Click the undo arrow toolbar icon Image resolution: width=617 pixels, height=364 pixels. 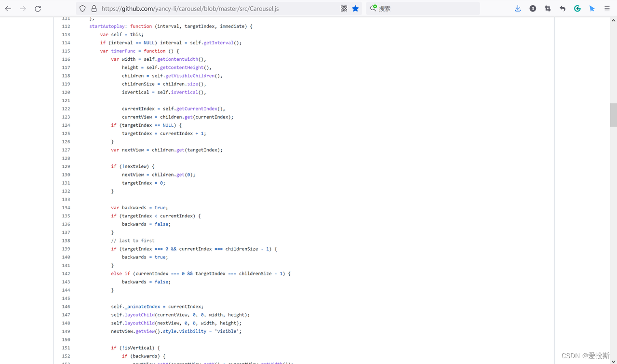(563, 9)
